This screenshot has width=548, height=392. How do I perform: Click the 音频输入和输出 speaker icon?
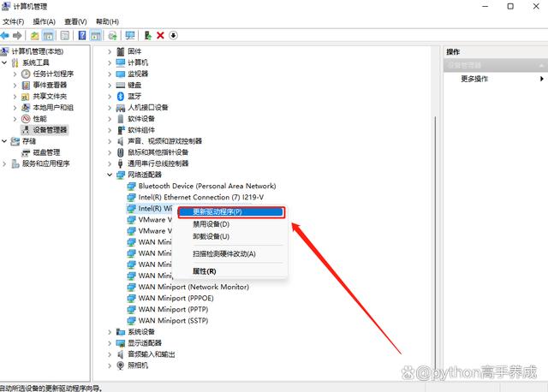[121, 354]
